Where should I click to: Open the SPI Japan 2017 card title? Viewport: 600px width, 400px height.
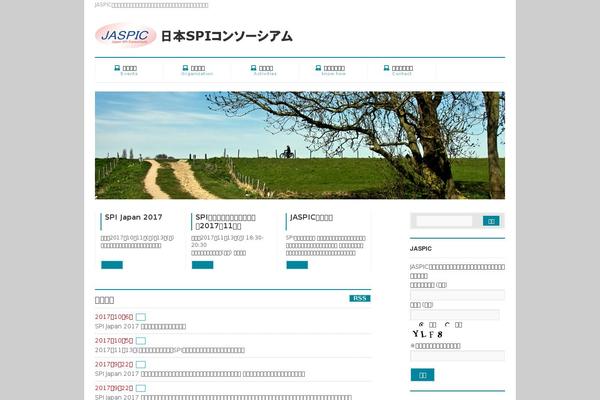134,217
